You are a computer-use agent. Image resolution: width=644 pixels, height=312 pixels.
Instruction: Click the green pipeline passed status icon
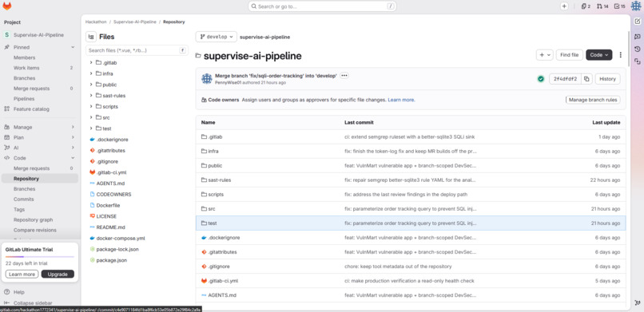pos(541,79)
